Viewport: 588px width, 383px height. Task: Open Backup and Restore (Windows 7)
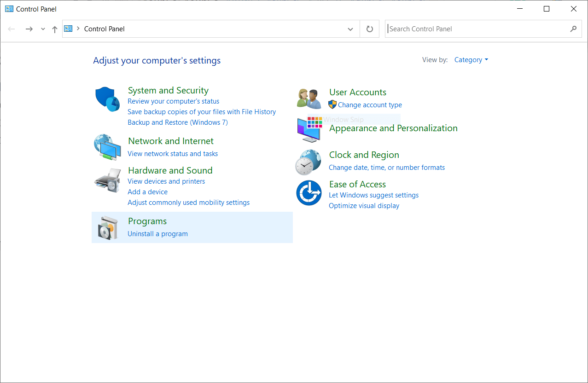coord(177,122)
